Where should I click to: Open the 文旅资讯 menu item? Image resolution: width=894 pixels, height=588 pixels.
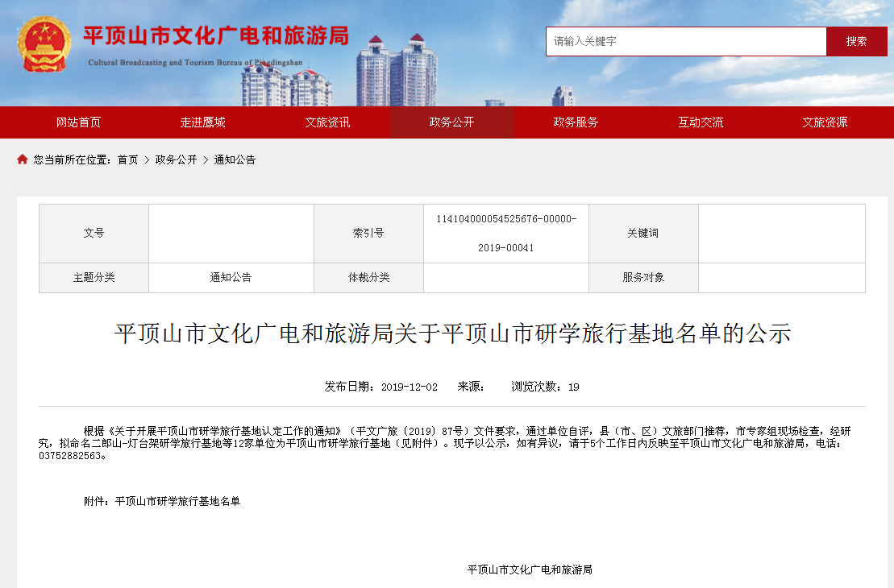point(327,122)
